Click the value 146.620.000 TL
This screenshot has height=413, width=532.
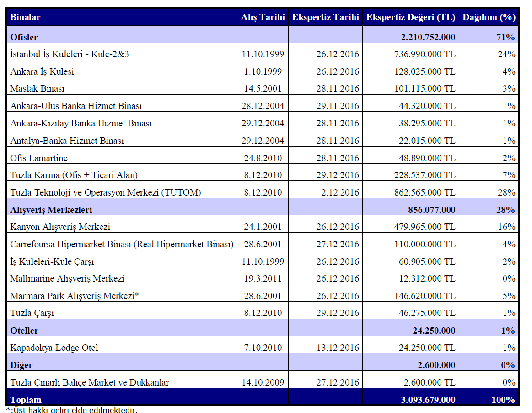pos(425,296)
